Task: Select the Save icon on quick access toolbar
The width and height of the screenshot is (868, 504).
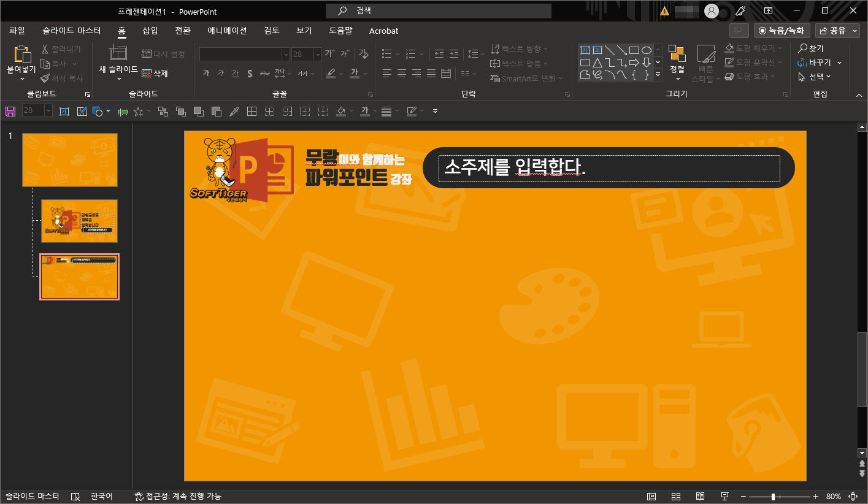Action: coord(10,111)
